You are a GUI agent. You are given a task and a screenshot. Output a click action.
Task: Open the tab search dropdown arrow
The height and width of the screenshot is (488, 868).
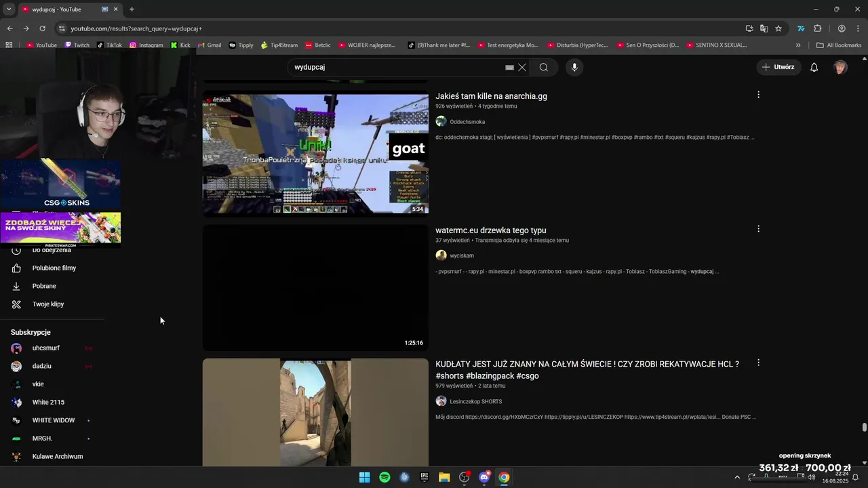pos(9,9)
